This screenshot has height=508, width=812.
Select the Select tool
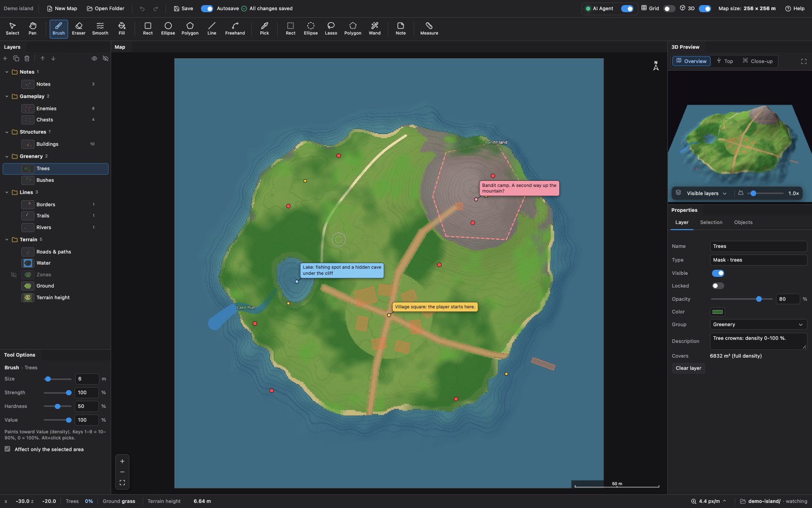[12, 28]
